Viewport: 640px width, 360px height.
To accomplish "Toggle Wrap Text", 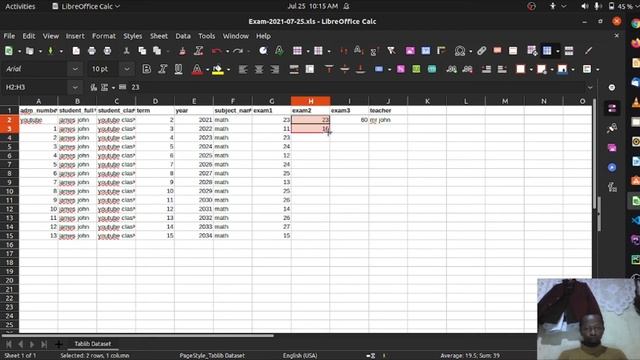I will (x=294, y=69).
